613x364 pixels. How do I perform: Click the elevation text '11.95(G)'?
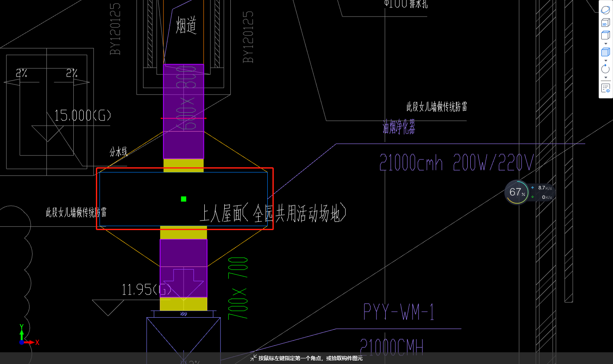click(x=147, y=289)
